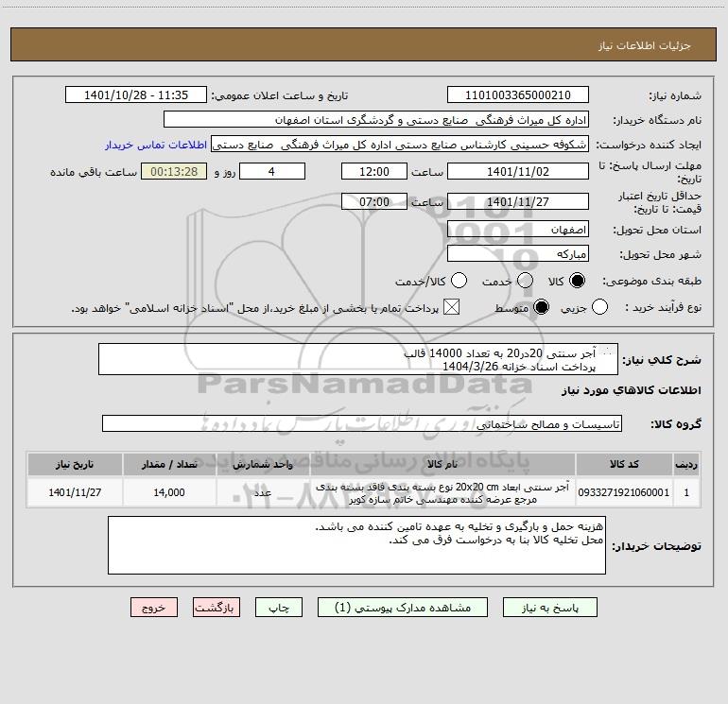Click the unit cell 'عدد'
Image resolution: width=728 pixels, height=704 pixels.
pyautogui.click(x=263, y=492)
